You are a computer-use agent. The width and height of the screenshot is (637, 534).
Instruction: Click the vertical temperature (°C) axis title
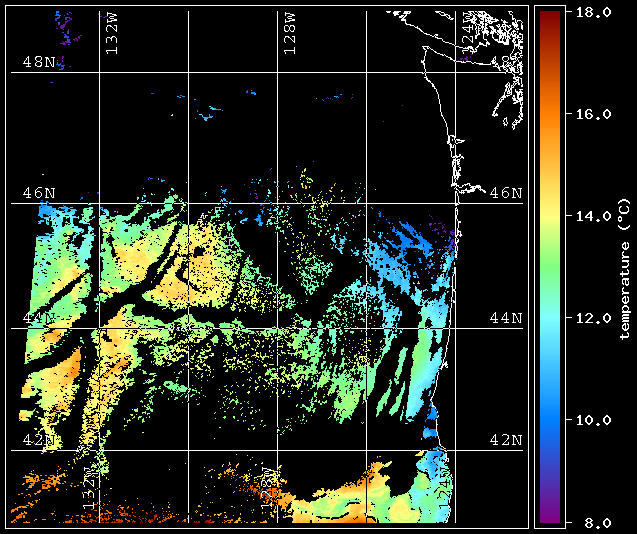(x=624, y=267)
